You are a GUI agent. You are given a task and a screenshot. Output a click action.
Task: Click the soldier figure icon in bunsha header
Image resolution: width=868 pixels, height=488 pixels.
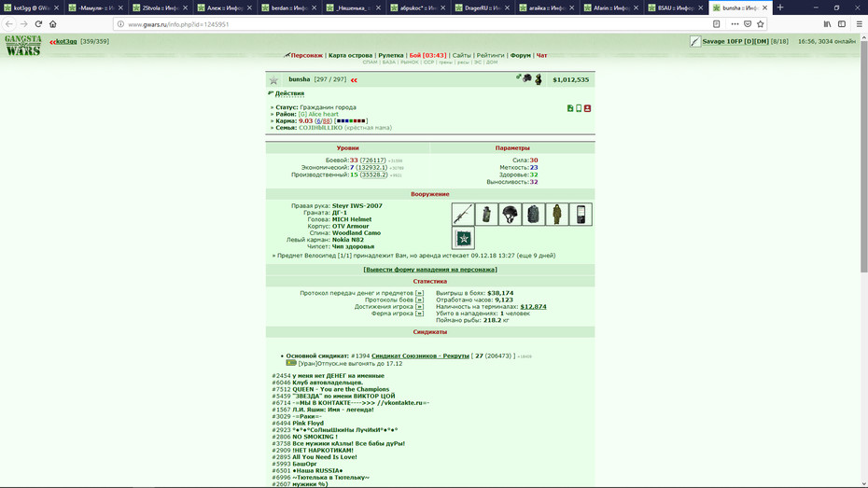[539, 79]
